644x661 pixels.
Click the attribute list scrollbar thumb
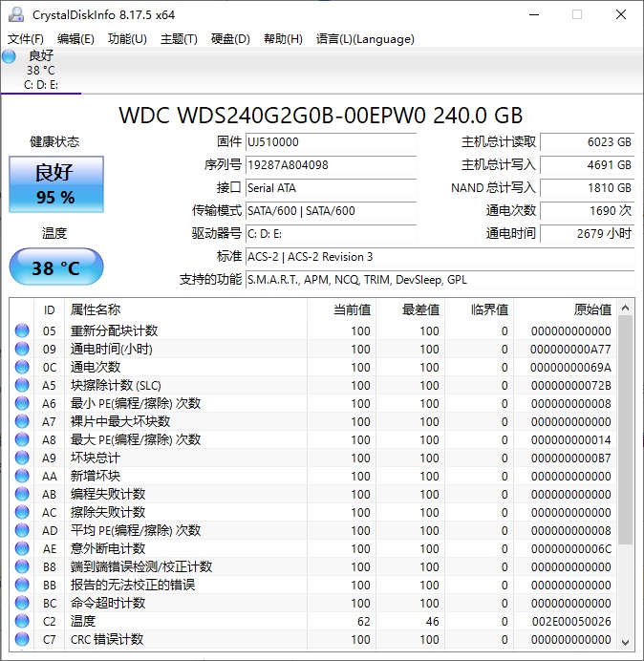click(626, 430)
